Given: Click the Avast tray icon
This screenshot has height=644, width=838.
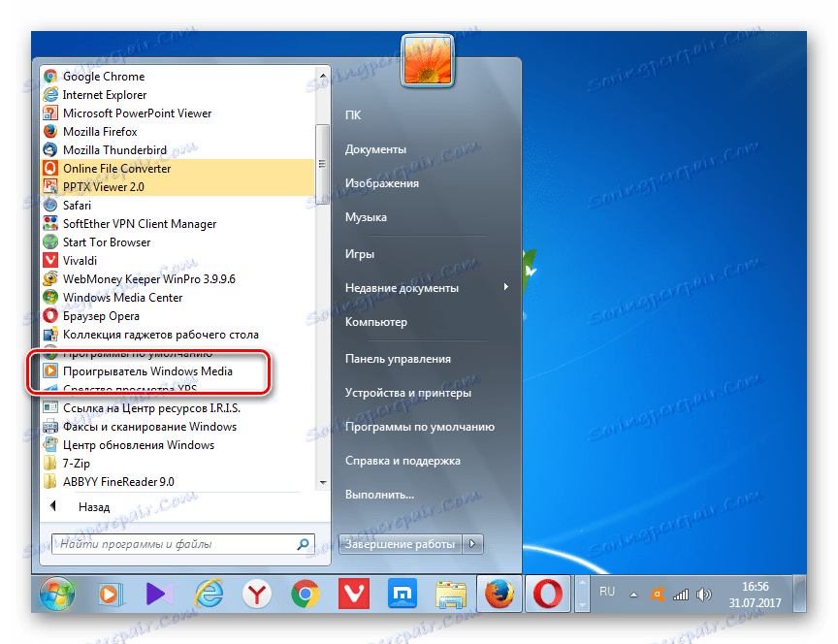Looking at the screenshot, I should coord(657,594).
